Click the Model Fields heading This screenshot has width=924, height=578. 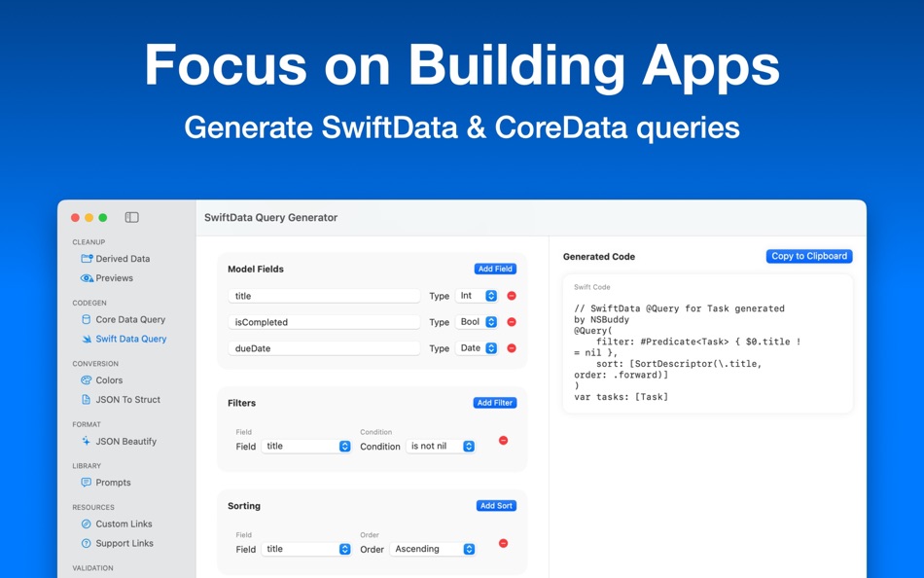pos(256,269)
